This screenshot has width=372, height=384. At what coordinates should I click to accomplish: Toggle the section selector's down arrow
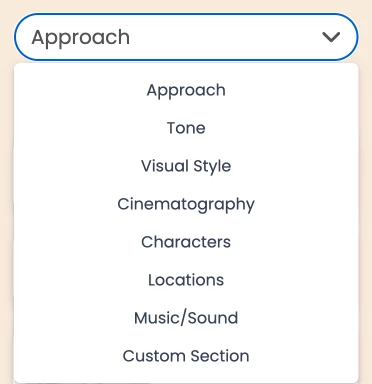pos(331,37)
